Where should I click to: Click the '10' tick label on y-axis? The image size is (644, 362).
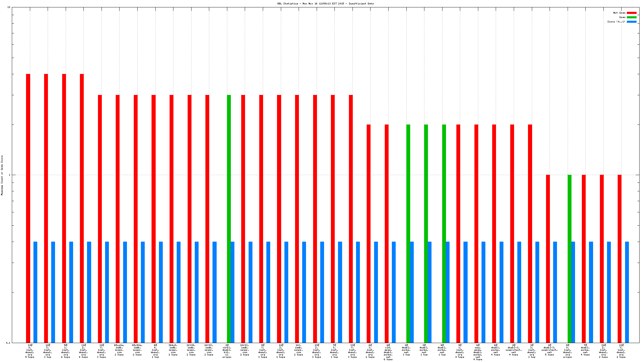[x=9, y=7]
